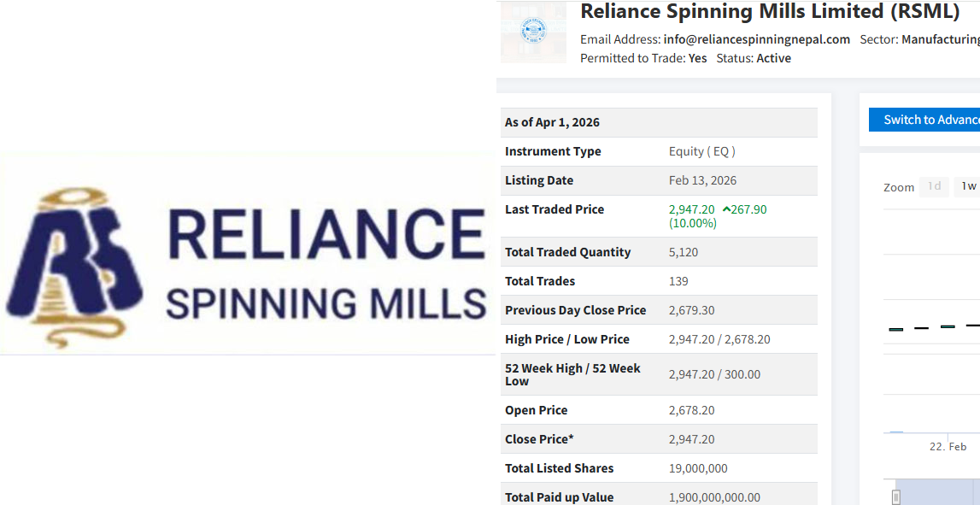Click the 22. Feb date axis label
Screen dimensions: 980x505
[948, 447]
